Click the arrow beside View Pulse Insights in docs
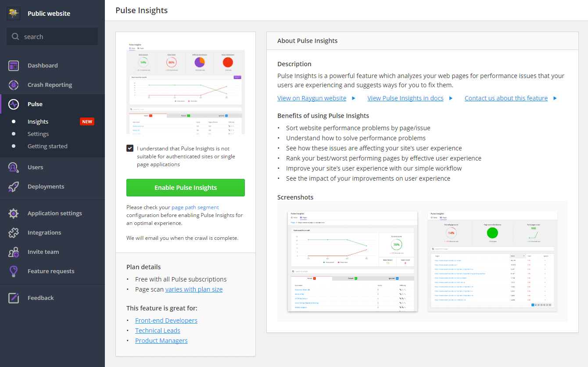Viewport: 588px width, 367px height. (451, 98)
